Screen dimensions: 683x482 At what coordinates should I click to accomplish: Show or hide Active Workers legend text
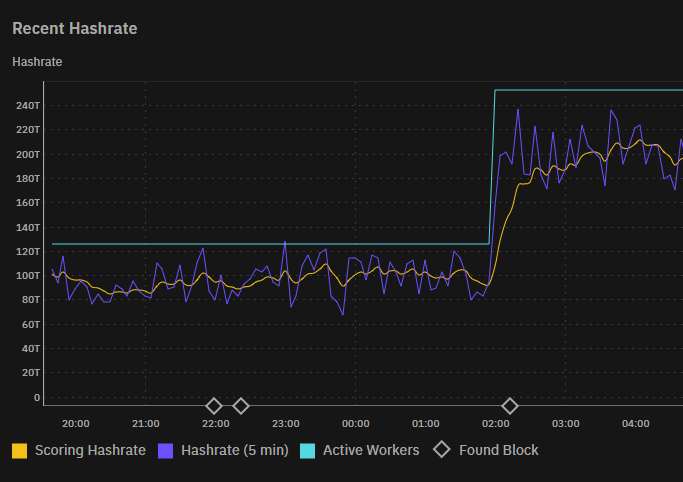tap(371, 450)
